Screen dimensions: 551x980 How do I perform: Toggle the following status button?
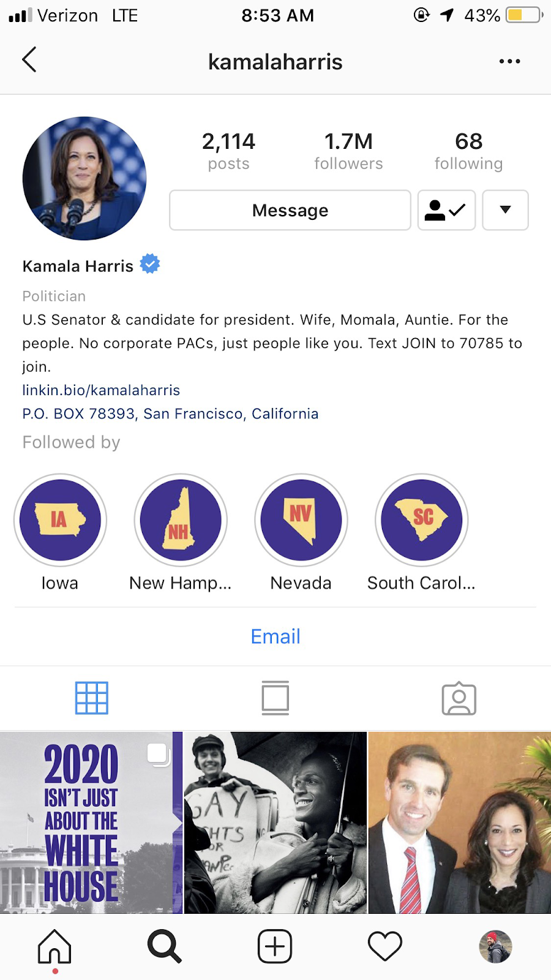point(446,210)
